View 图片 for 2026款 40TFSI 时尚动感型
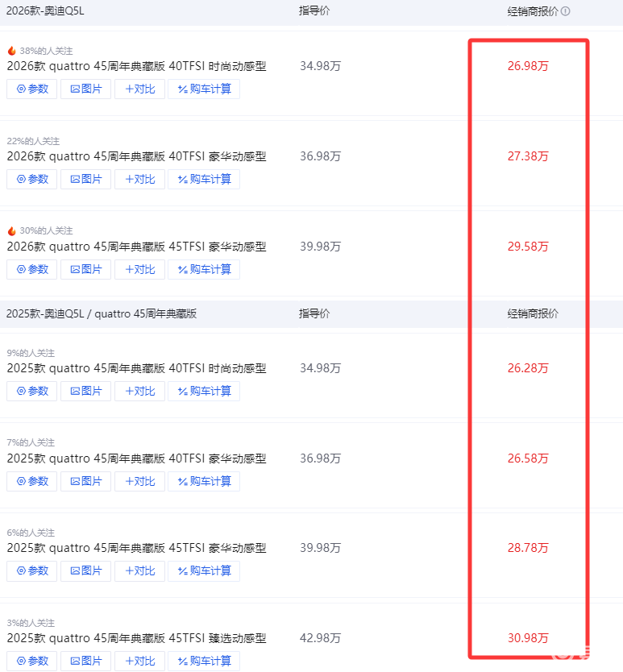 point(86,89)
